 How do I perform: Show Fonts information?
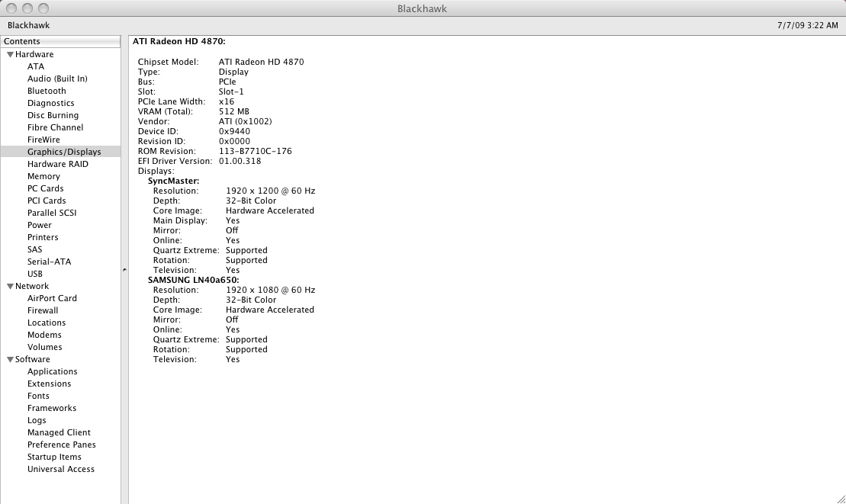(x=38, y=396)
